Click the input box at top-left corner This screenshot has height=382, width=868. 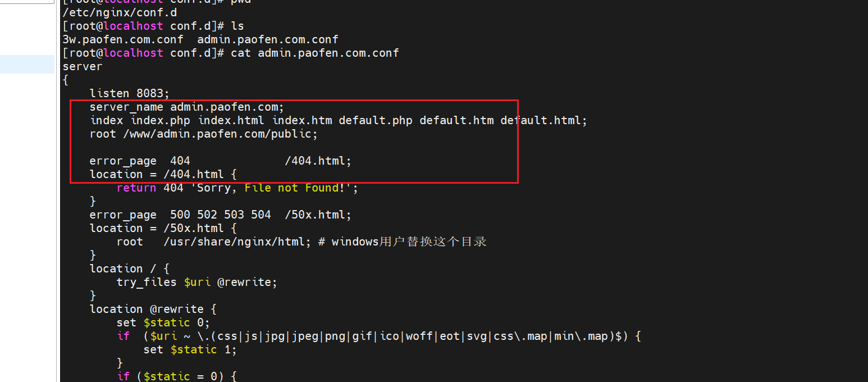pyautogui.click(x=27, y=2)
